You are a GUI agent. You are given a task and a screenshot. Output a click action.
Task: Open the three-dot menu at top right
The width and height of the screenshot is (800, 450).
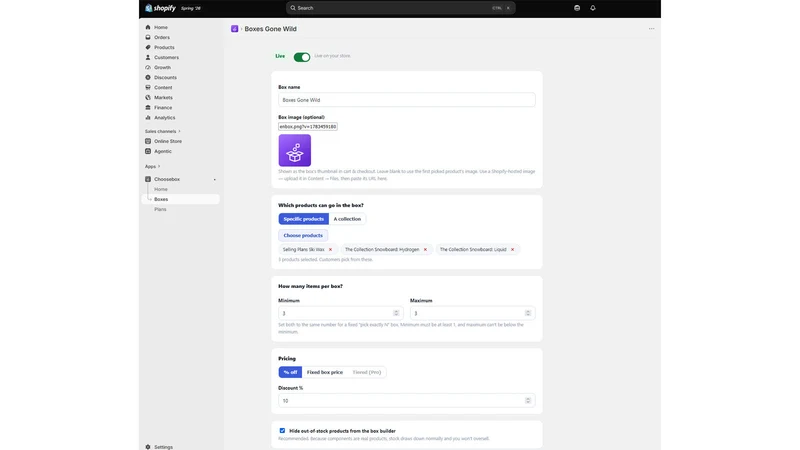point(652,29)
